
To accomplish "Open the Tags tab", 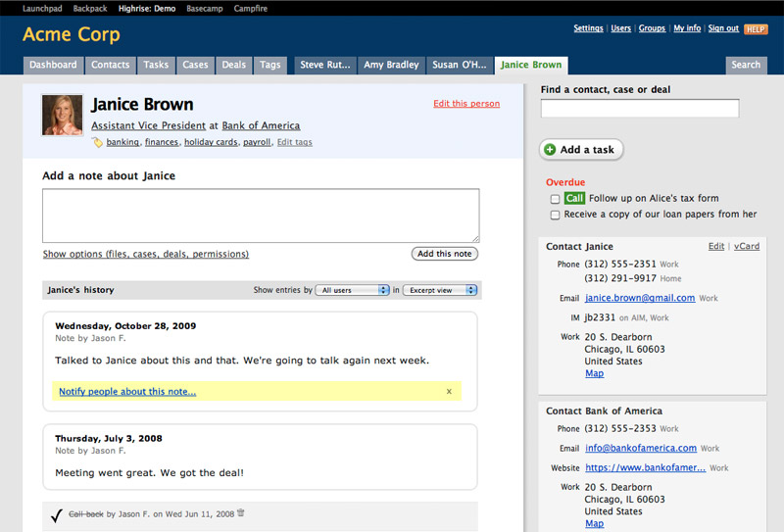I will (270, 65).
